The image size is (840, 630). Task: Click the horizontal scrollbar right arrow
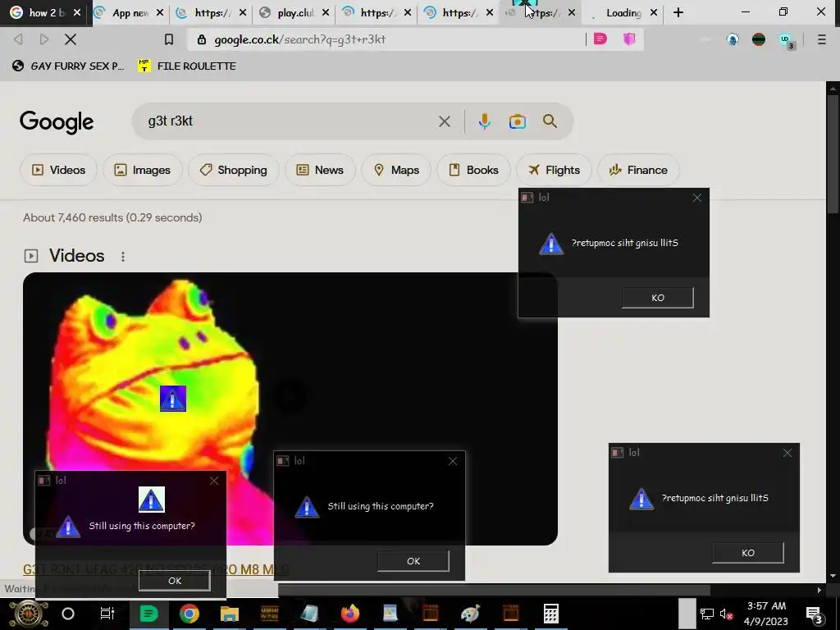pyautogui.click(x=819, y=590)
